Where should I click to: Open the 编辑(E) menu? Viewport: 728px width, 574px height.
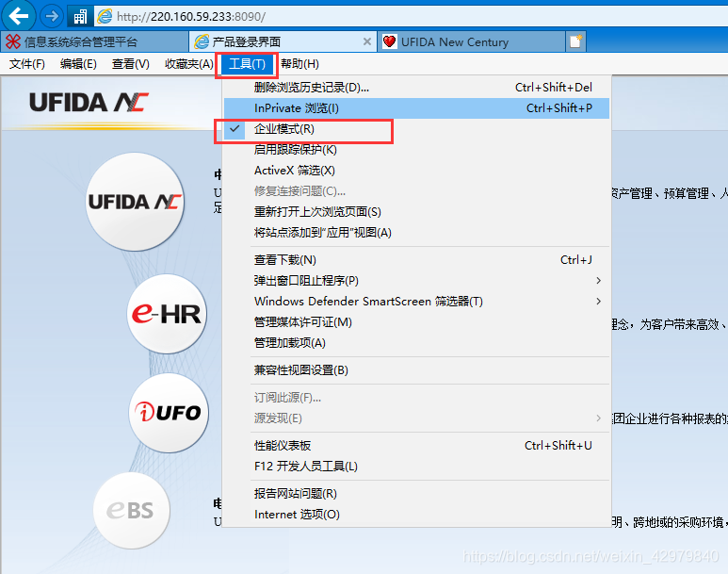point(78,64)
